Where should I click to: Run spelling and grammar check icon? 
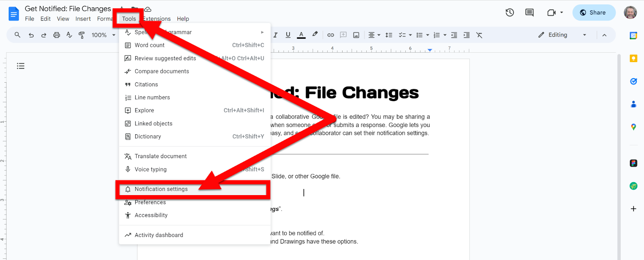(x=69, y=35)
